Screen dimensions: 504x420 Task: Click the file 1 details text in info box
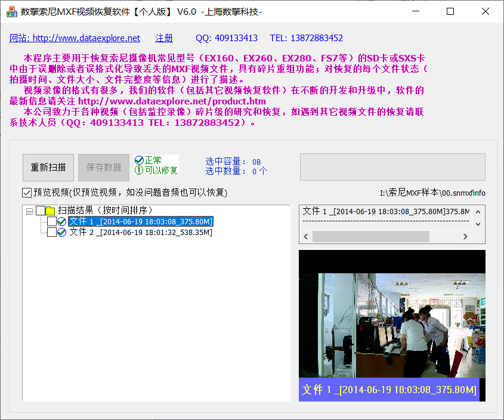point(386,211)
